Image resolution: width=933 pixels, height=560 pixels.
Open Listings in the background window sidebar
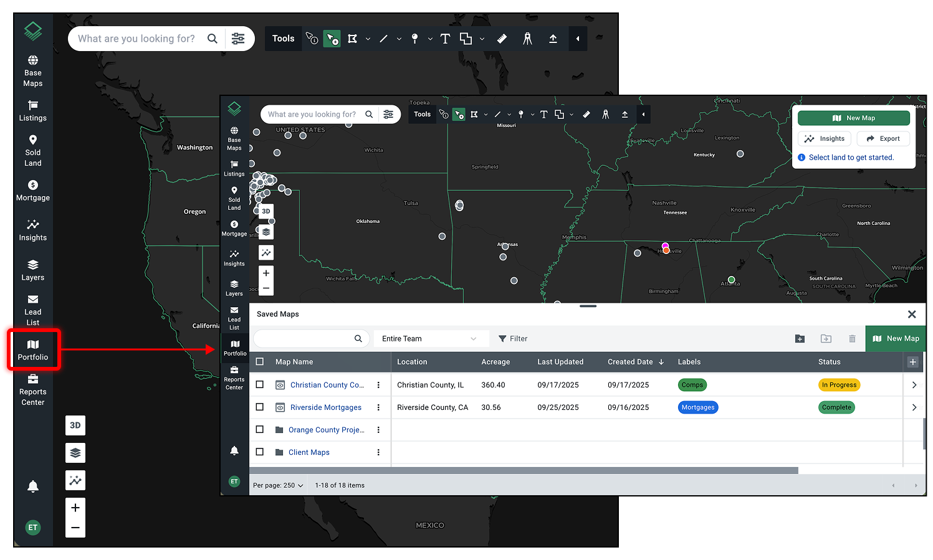coord(33,111)
